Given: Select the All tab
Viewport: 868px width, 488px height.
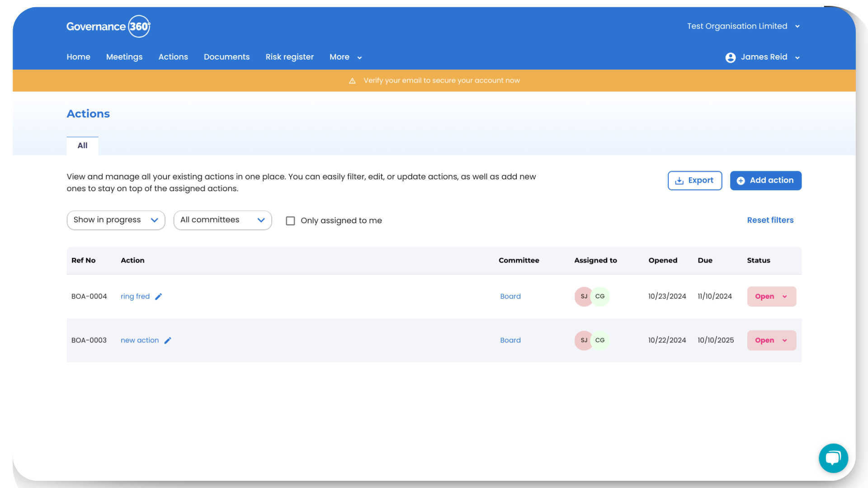Looking at the screenshot, I should 82,145.
